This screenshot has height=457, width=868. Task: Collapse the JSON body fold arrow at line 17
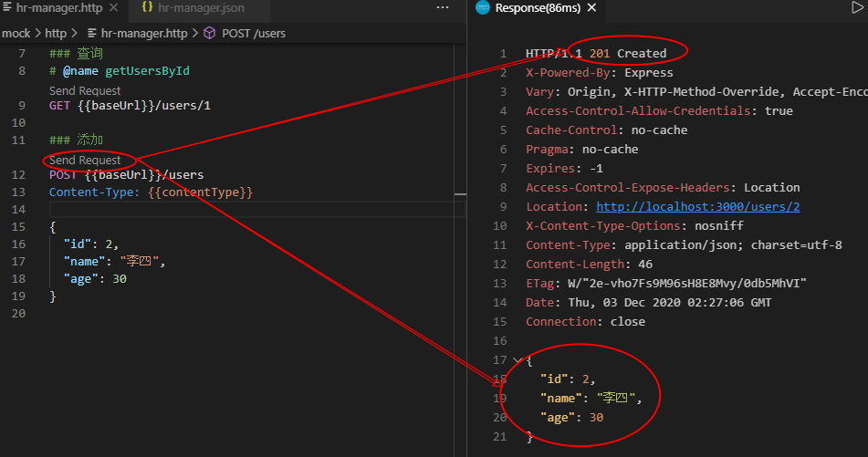518,360
